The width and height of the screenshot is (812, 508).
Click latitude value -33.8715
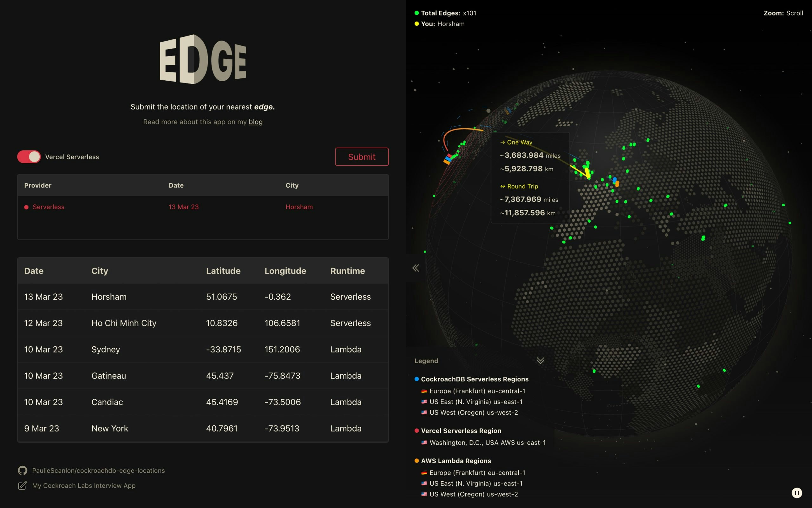click(x=224, y=350)
